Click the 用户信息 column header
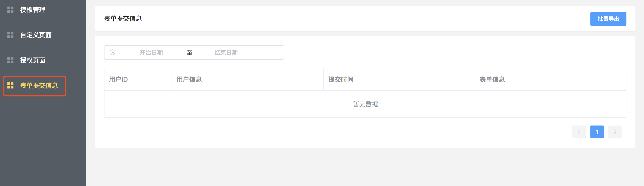644x186 pixels. tap(247, 80)
